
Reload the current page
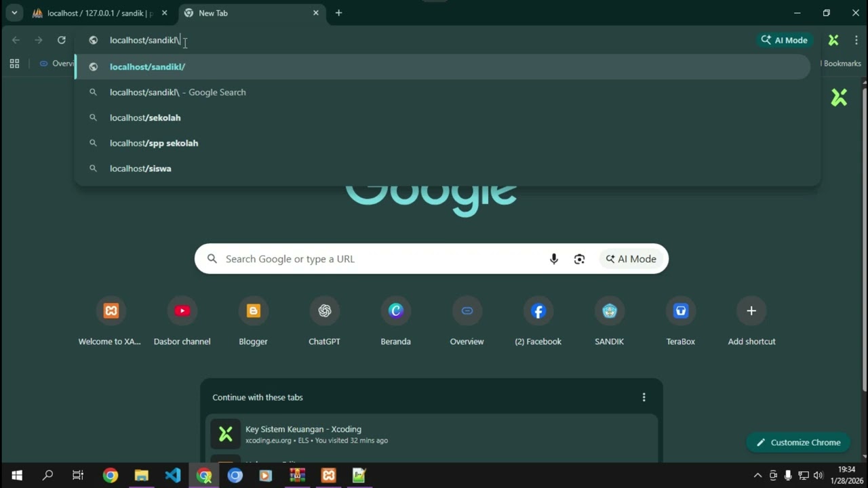pyautogui.click(x=61, y=40)
